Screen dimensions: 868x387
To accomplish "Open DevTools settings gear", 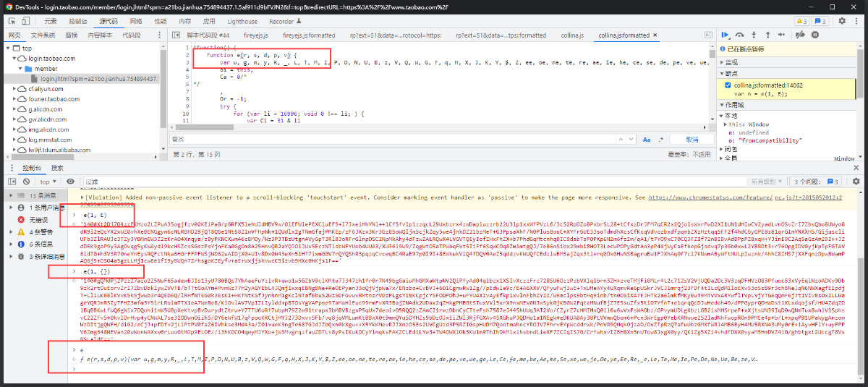I will click(x=841, y=21).
